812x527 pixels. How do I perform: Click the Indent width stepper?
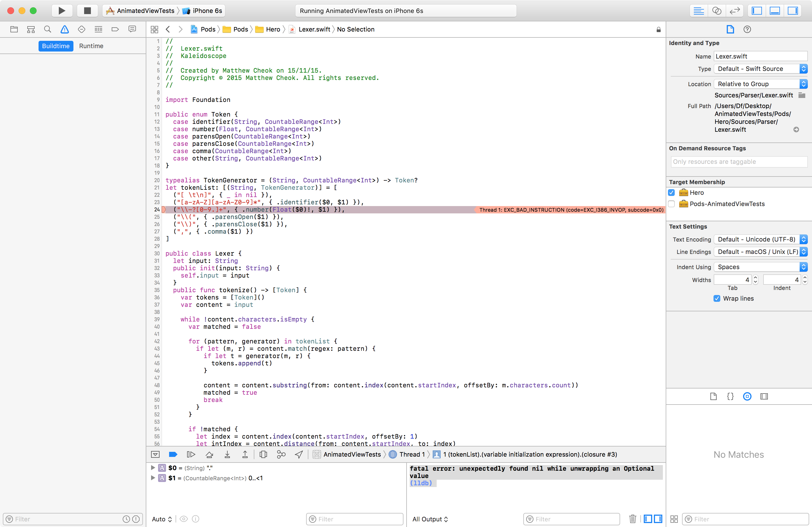[x=805, y=280]
